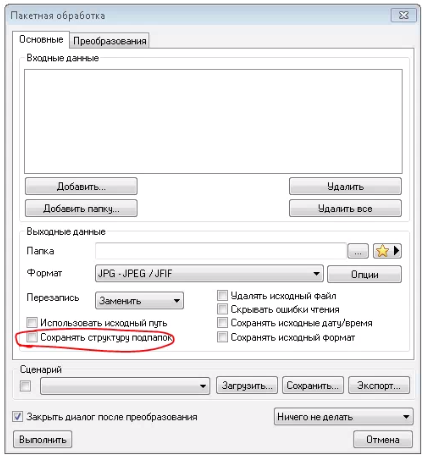Open the Формат JPG dropdown

tap(209, 274)
